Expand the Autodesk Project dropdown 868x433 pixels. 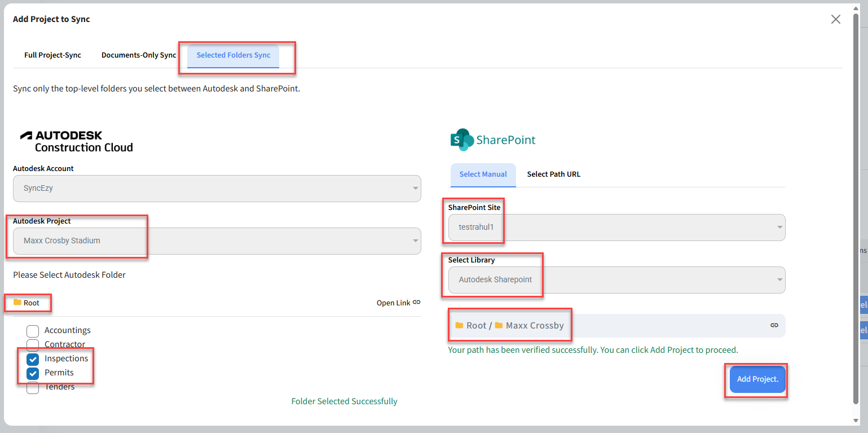coord(217,241)
